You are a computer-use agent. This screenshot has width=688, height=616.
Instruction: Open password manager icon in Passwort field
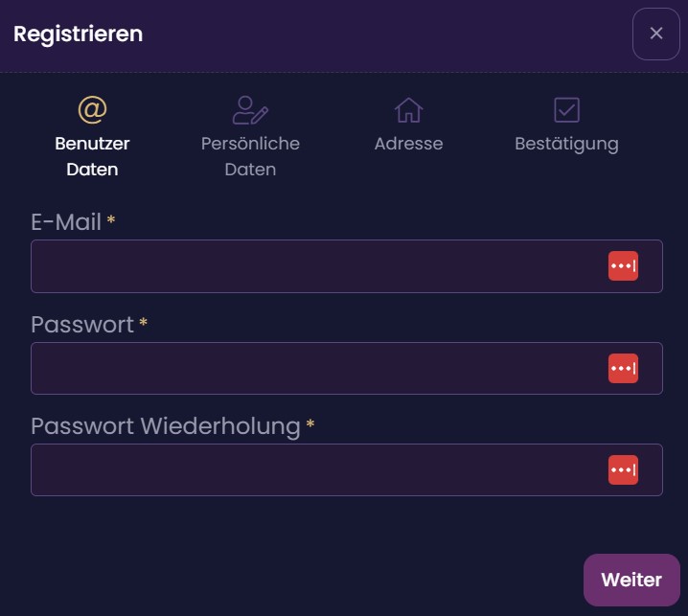point(623,368)
